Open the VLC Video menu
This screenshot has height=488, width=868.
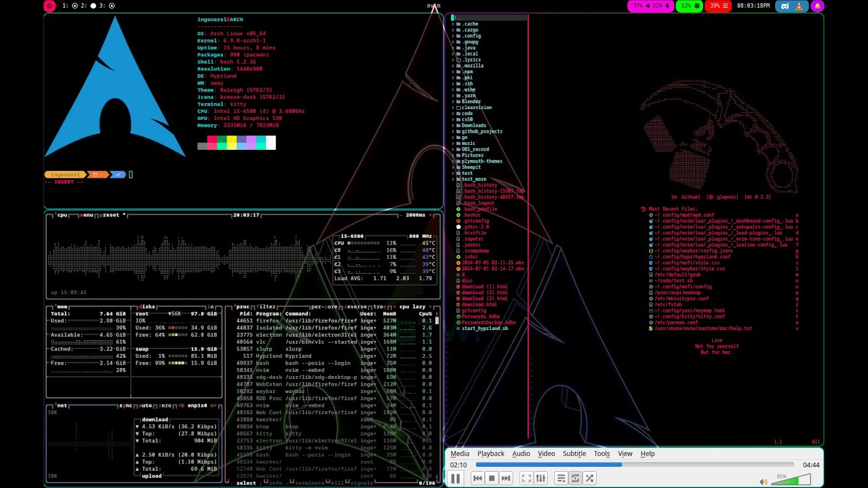coord(547,453)
